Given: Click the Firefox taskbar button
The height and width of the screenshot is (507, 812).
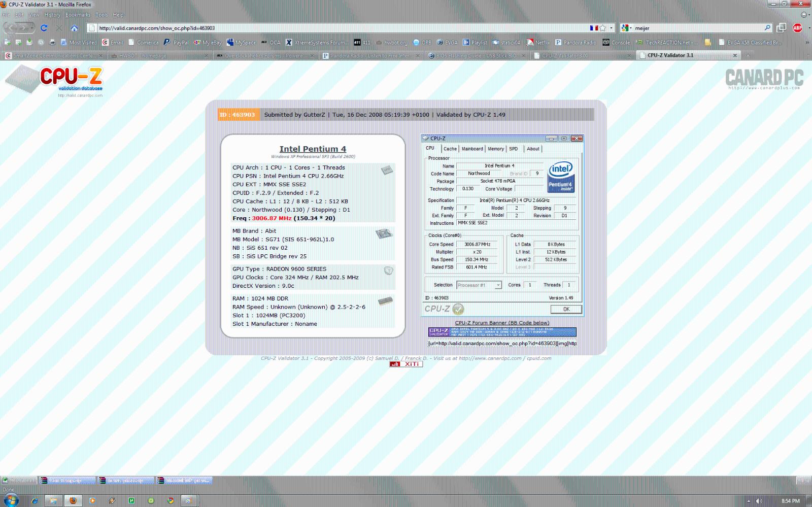Looking at the screenshot, I should pyautogui.click(x=73, y=501).
